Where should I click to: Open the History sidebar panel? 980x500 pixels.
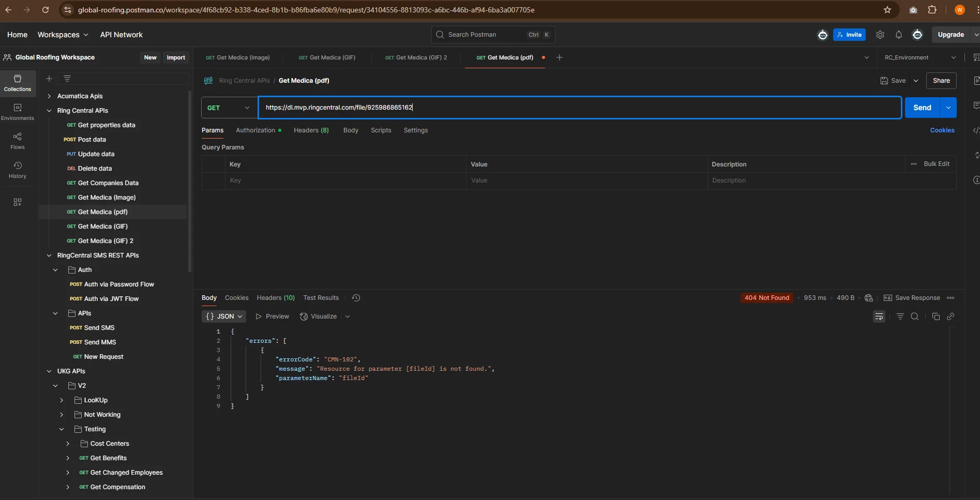[18, 170]
